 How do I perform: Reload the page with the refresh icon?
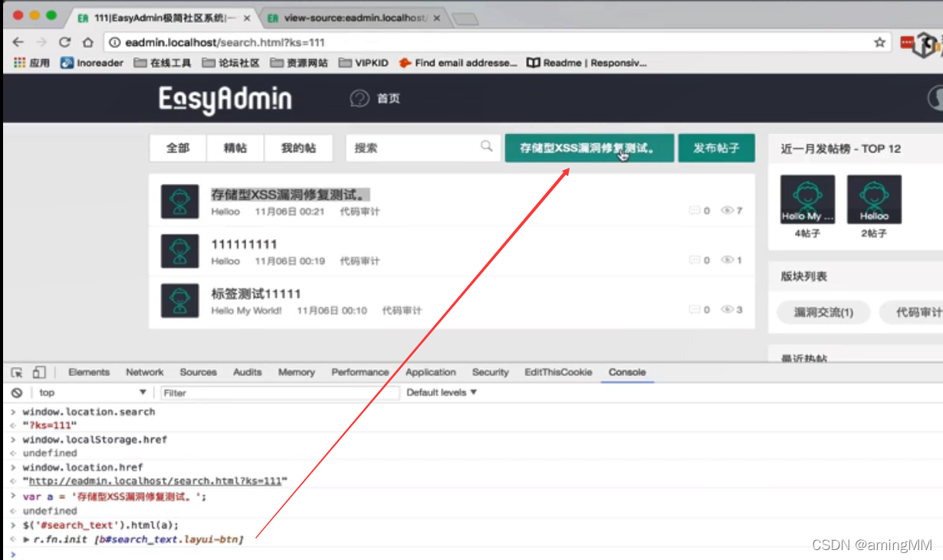[x=65, y=43]
